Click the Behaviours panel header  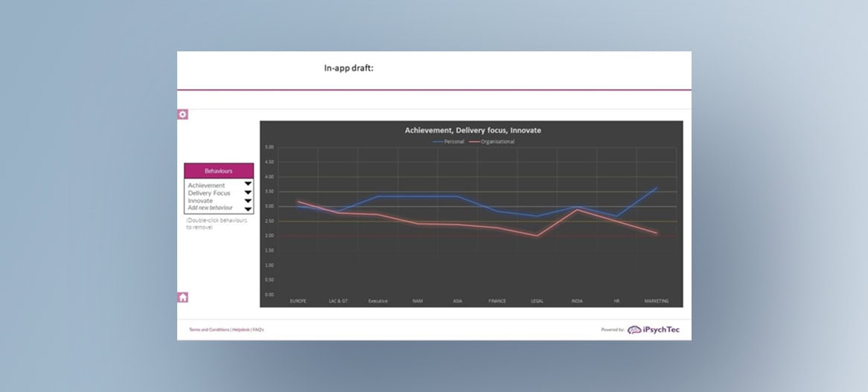click(x=219, y=171)
